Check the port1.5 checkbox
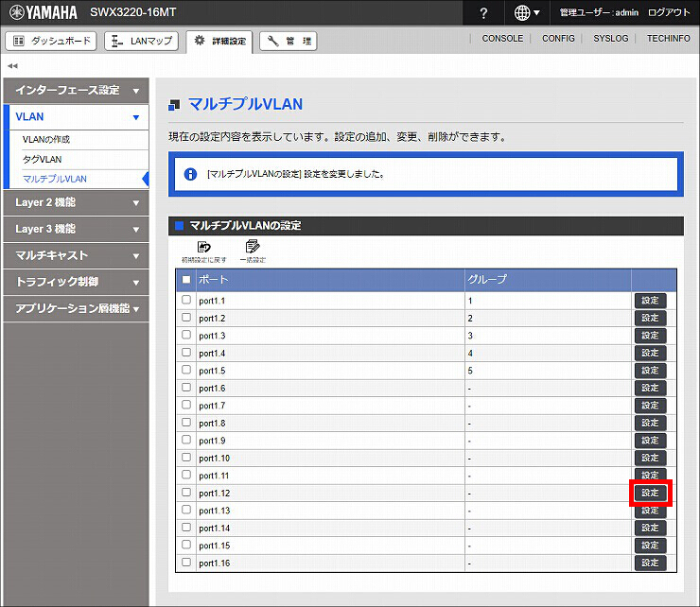This screenshot has height=607, width=700. click(x=186, y=370)
